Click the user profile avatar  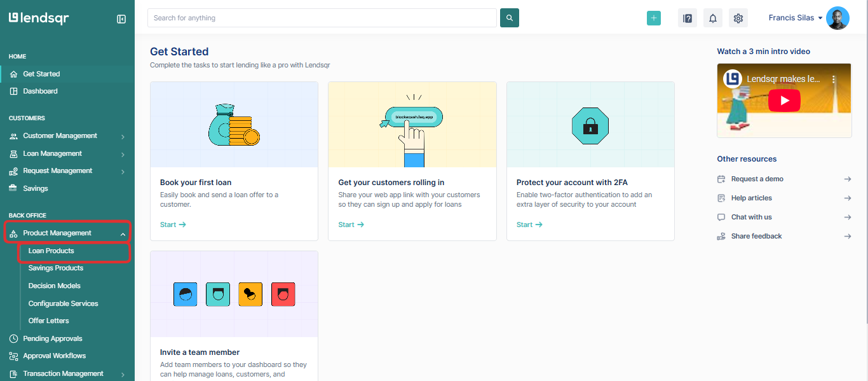click(837, 18)
